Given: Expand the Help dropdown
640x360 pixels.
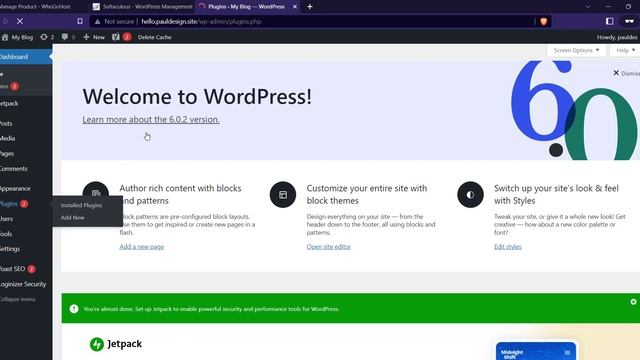Looking at the screenshot, I should coord(625,50).
